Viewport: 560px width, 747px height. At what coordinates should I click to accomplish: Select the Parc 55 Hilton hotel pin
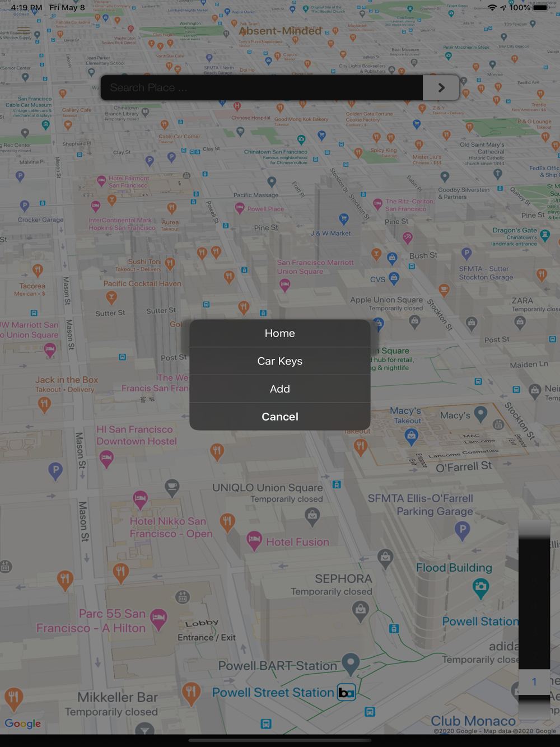[x=159, y=619]
